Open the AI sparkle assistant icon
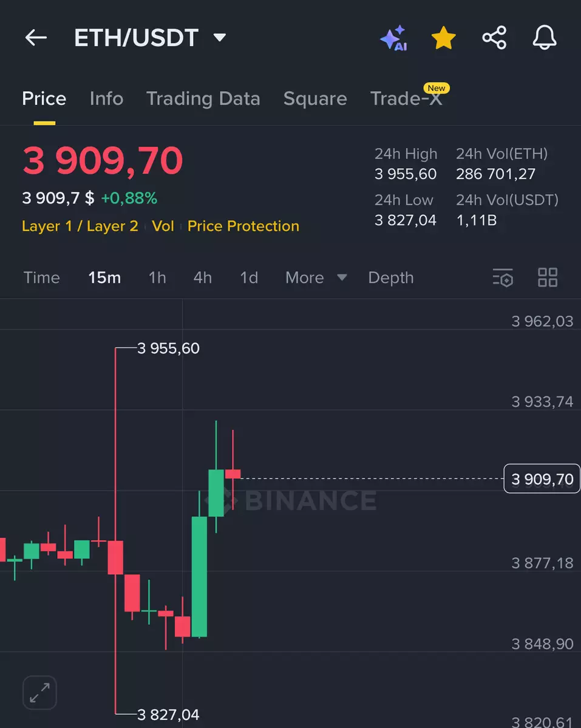Image resolution: width=581 pixels, height=728 pixels. click(393, 38)
